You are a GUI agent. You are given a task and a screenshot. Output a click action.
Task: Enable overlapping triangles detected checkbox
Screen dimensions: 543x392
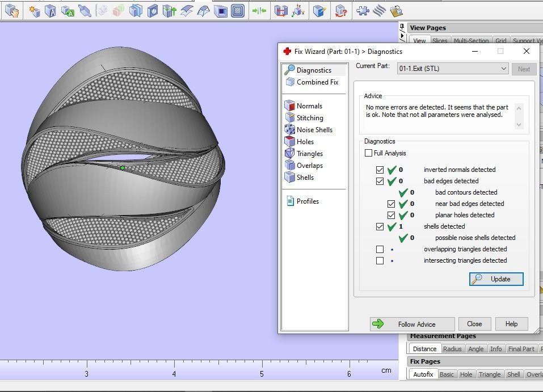click(x=380, y=250)
